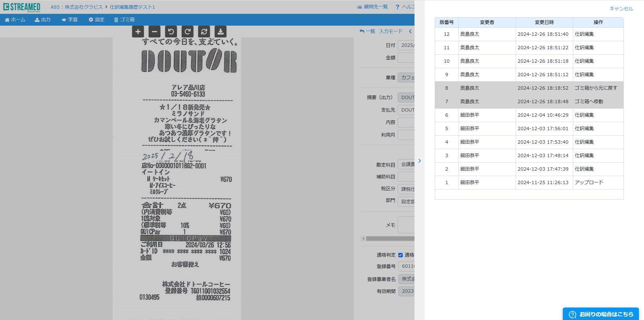
Task: Collapse the history panel with right chevron
Action: coord(420,161)
